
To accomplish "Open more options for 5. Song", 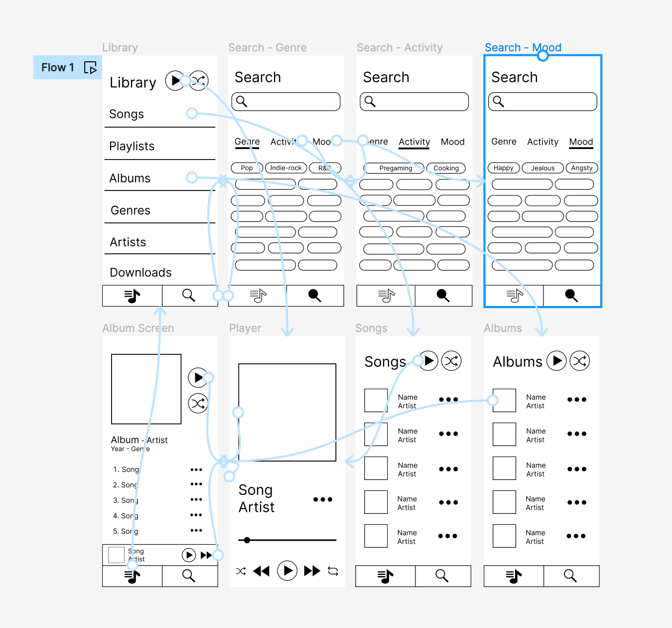I will 196,530.
